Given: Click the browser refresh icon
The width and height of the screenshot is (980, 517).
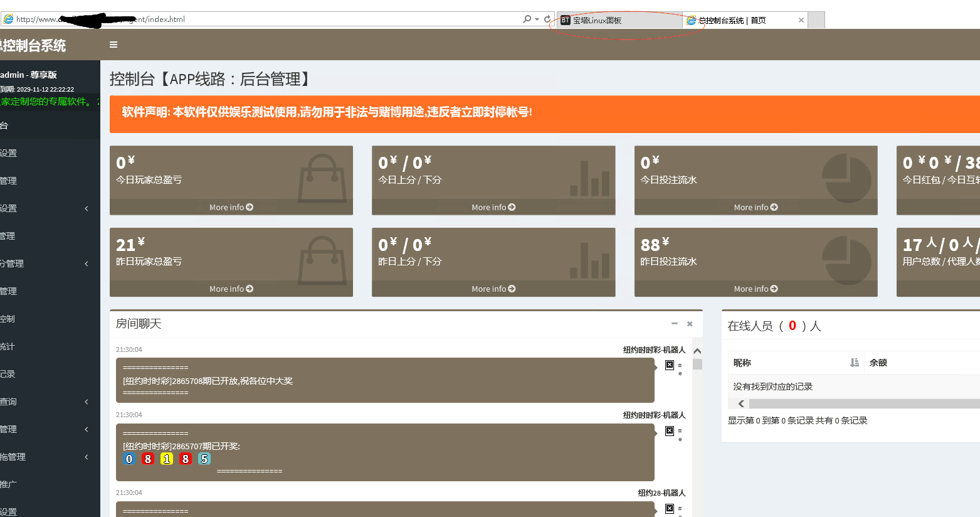Looking at the screenshot, I should point(547,19).
